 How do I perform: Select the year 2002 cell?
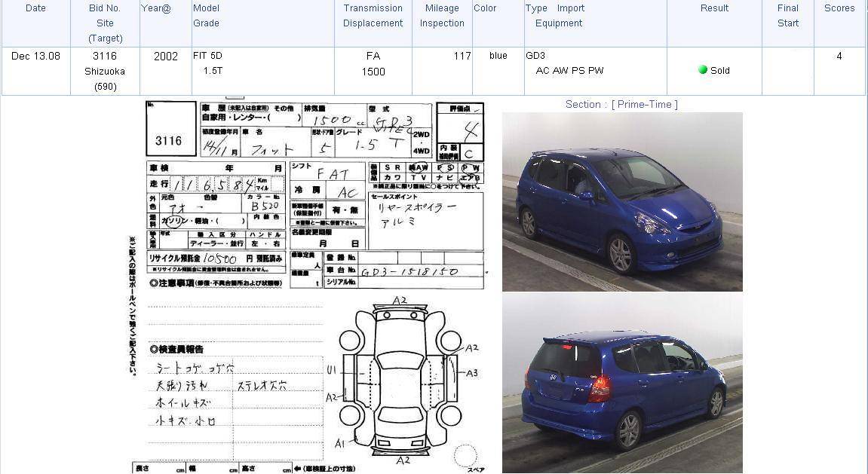[x=165, y=57]
